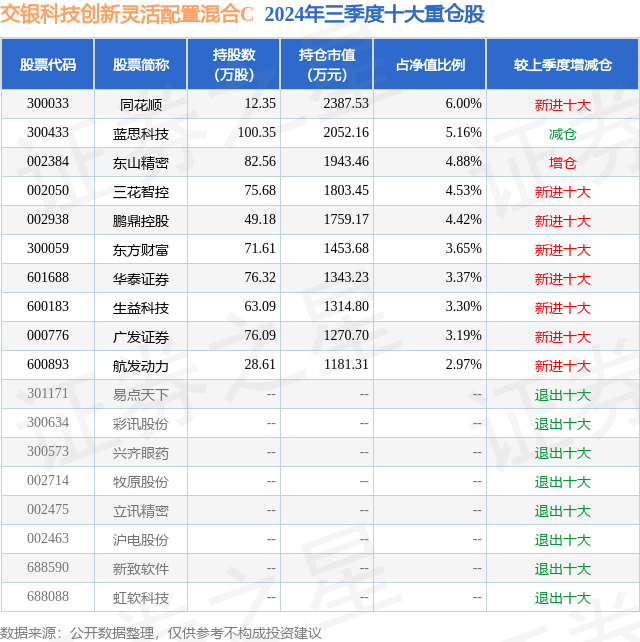Click stock code 002475
This screenshot has height=642, width=640.
click(48, 510)
